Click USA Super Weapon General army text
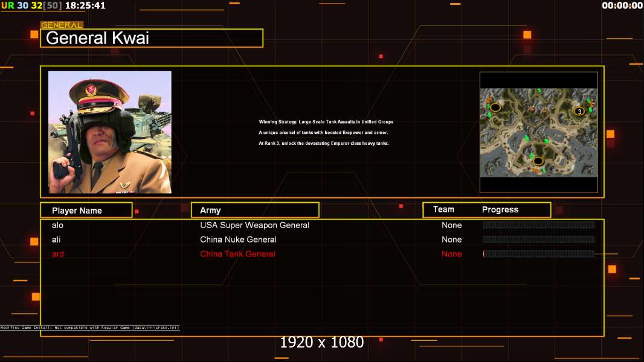The width and height of the screenshot is (644, 362). 255,225
